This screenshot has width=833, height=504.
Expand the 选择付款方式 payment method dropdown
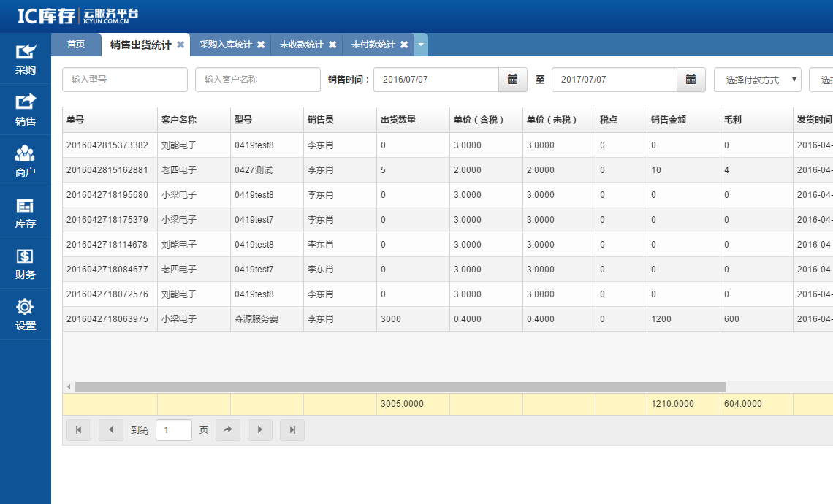(757, 80)
